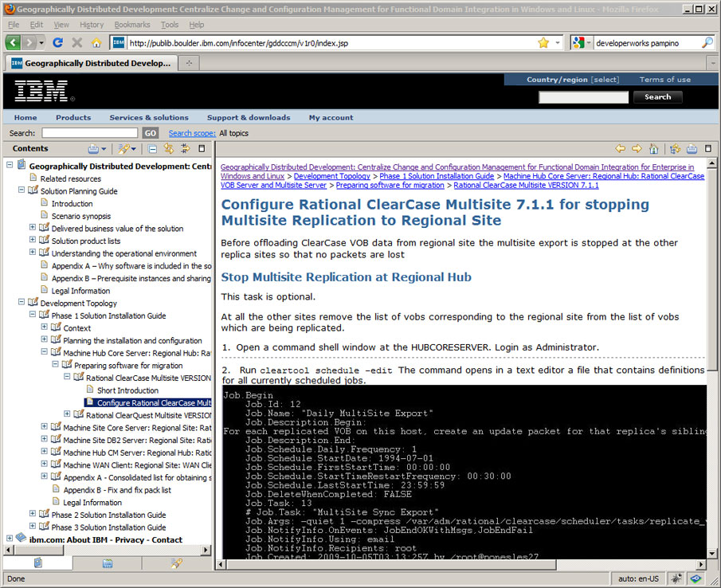Viewport: 721px width, 588px height.
Task: Maximize the Contents pane
Action: tap(202, 149)
